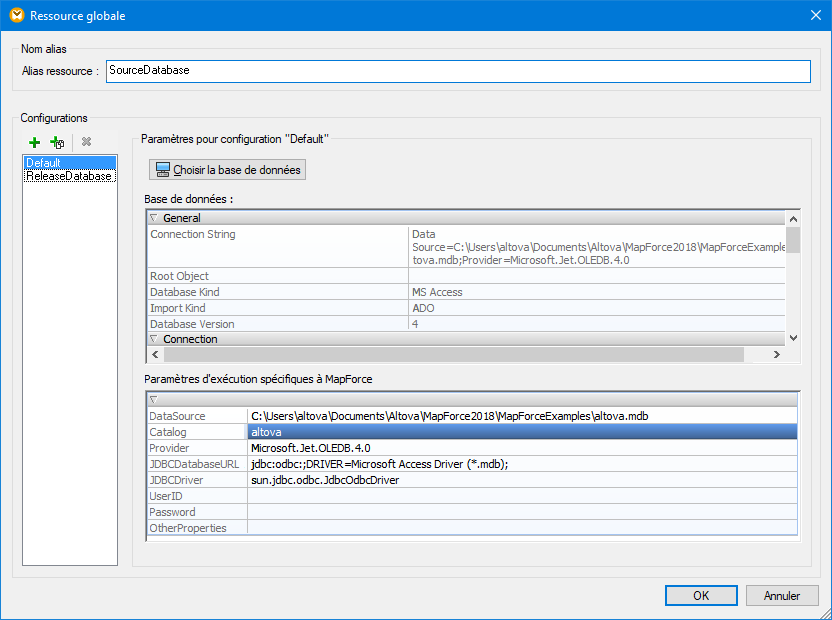Collapse the MapForce execution parameters group
The height and width of the screenshot is (620, 832).
(x=154, y=400)
